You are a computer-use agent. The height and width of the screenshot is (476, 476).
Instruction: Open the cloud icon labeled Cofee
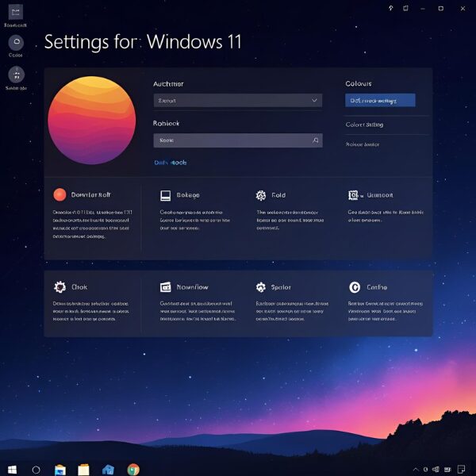click(x=16, y=43)
